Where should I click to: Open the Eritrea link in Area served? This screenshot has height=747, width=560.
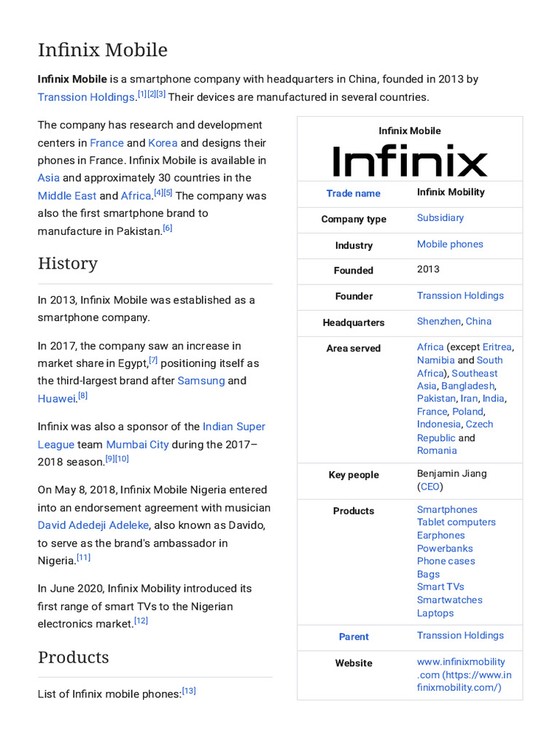[497, 347]
